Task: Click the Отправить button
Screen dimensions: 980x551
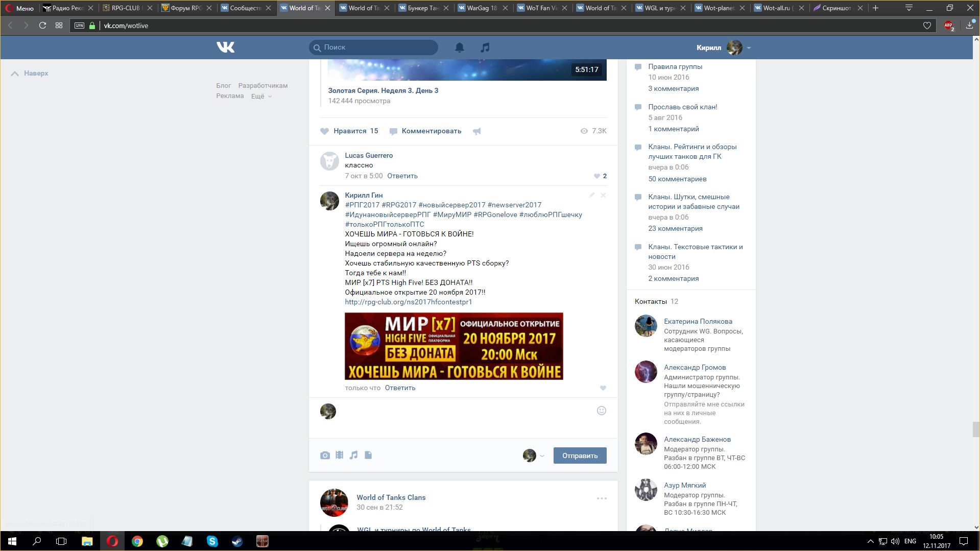Action: pyautogui.click(x=580, y=456)
